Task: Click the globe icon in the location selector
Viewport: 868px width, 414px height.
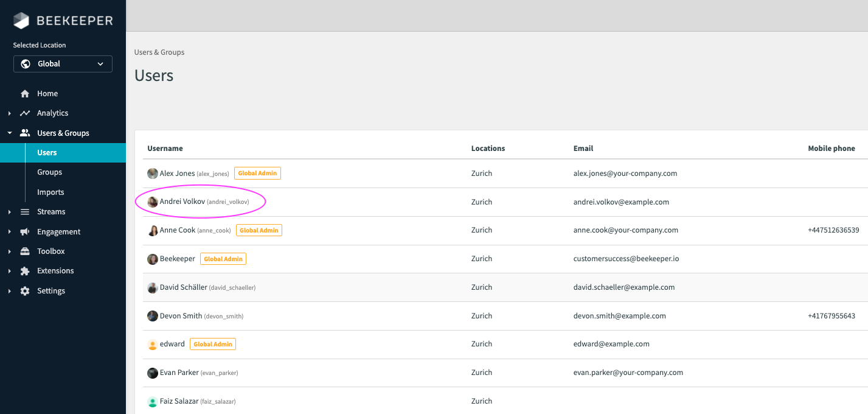Action: click(25, 63)
